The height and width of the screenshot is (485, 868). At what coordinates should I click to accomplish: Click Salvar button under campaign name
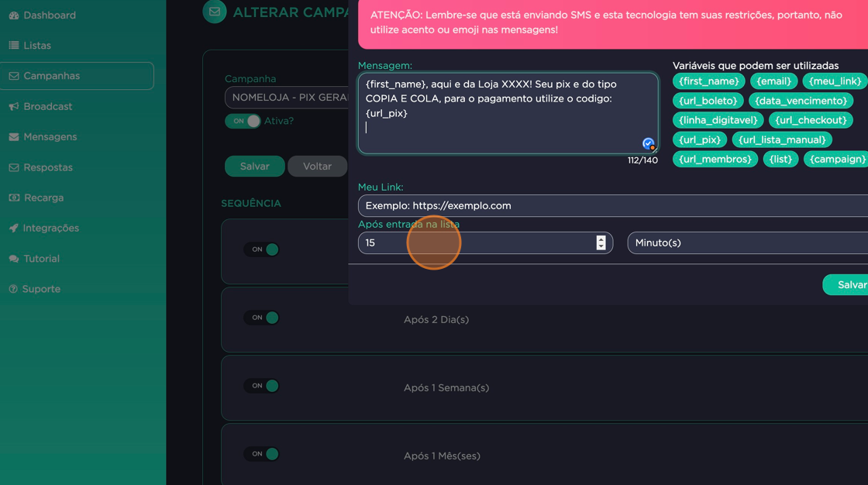255,166
